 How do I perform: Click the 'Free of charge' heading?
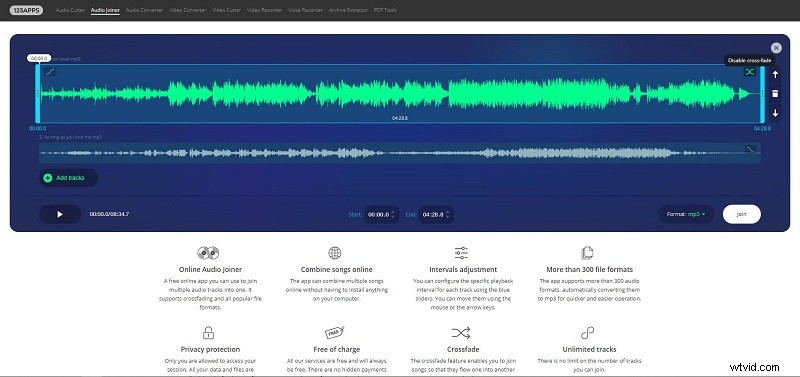(337, 349)
